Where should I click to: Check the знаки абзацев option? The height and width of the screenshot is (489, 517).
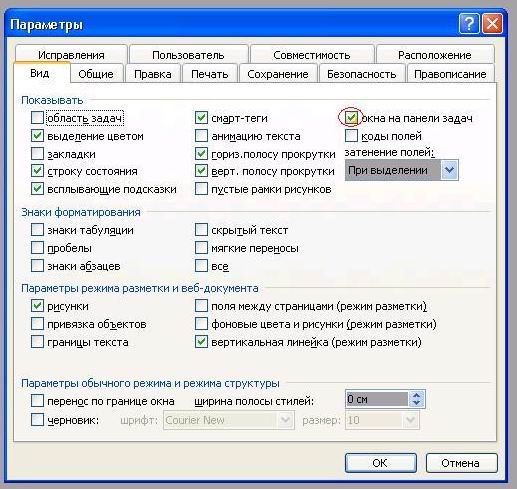[x=37, y=266]
